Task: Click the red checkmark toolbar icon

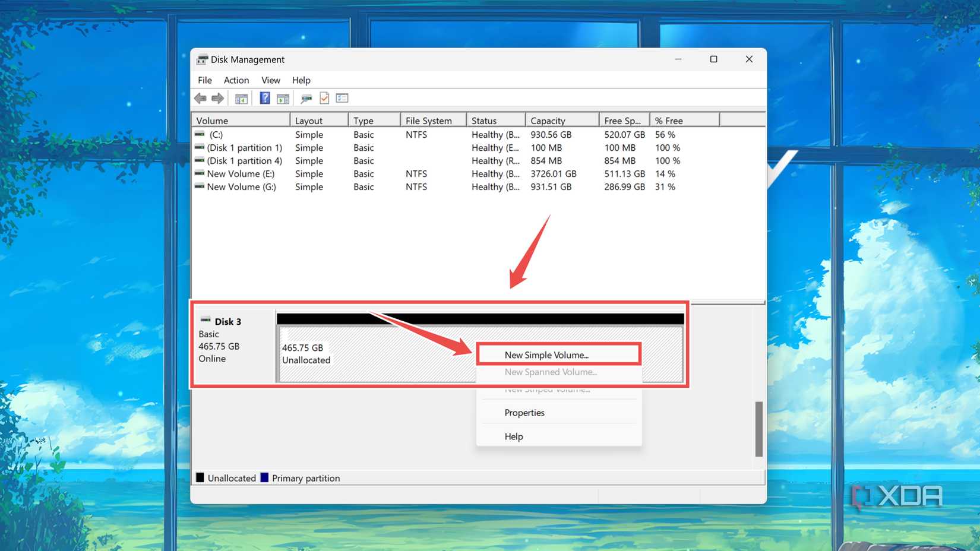Action: click(x=324, y=97)
